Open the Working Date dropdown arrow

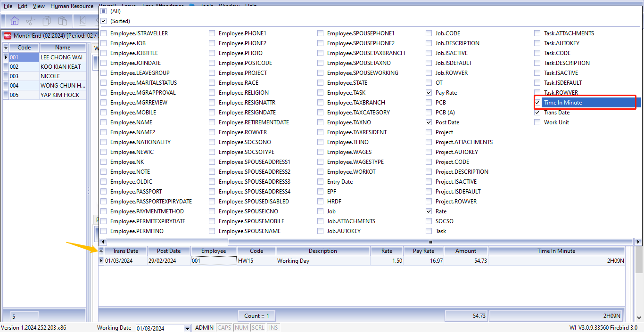pos(187,328)
